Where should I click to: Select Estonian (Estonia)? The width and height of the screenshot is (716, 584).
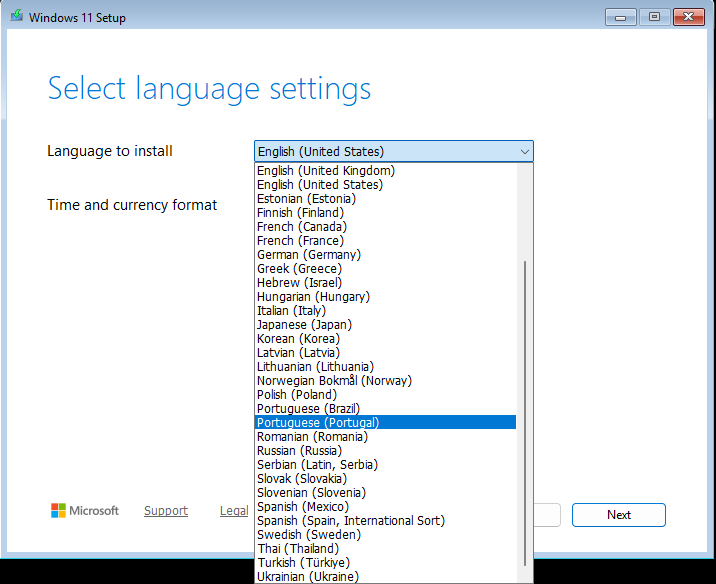tap(385, 199)
